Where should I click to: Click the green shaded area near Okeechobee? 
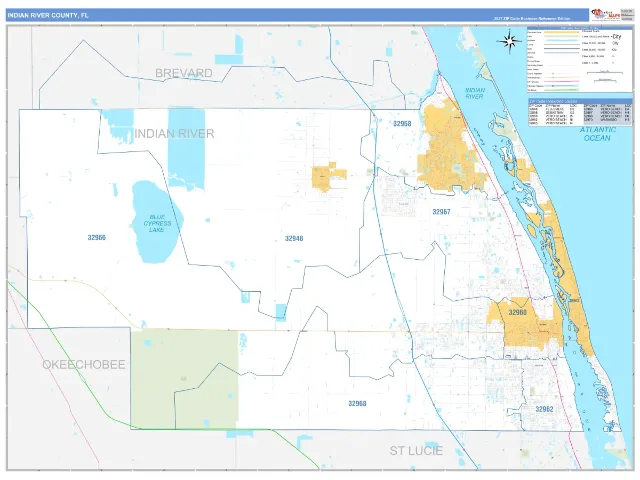coord(184,379)
